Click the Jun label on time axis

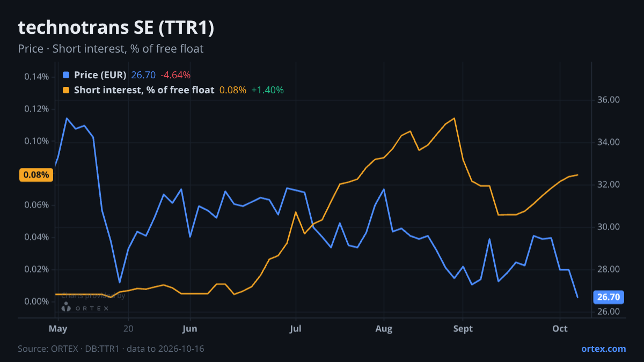coord(189,329)
